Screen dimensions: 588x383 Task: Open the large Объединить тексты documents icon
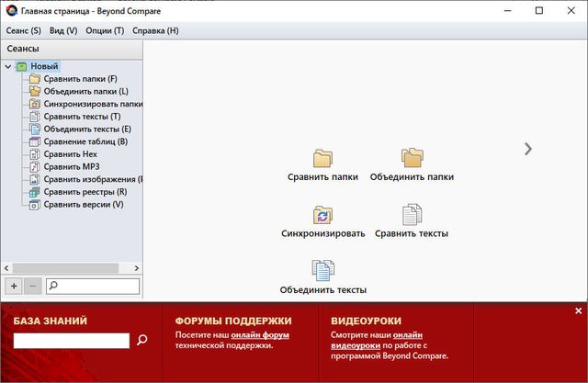click(x=322, y=270)
